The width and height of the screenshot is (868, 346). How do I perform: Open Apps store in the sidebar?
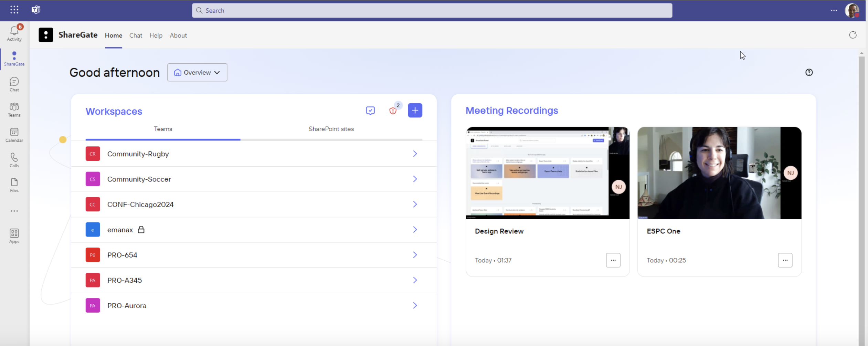pyautogui.click(x=14, y=236)
